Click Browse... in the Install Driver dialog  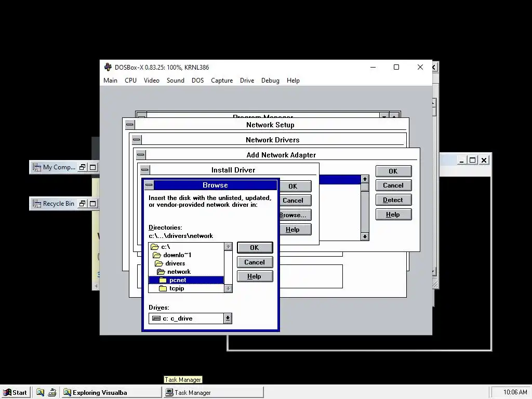click(294, 215)
